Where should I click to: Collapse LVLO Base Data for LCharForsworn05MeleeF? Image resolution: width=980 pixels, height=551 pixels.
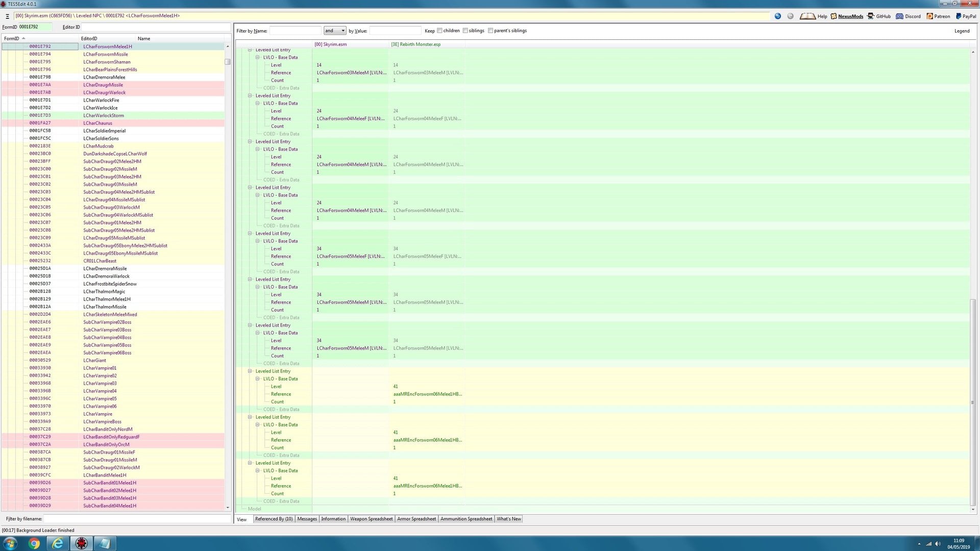[258, 241]
